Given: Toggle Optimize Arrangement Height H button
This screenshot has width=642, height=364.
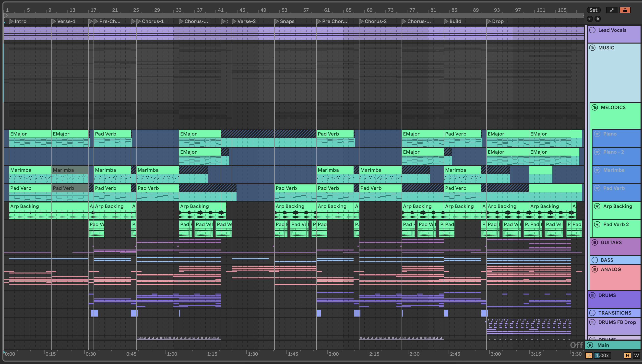Looking at the screenshot, I should click(628, 355).
